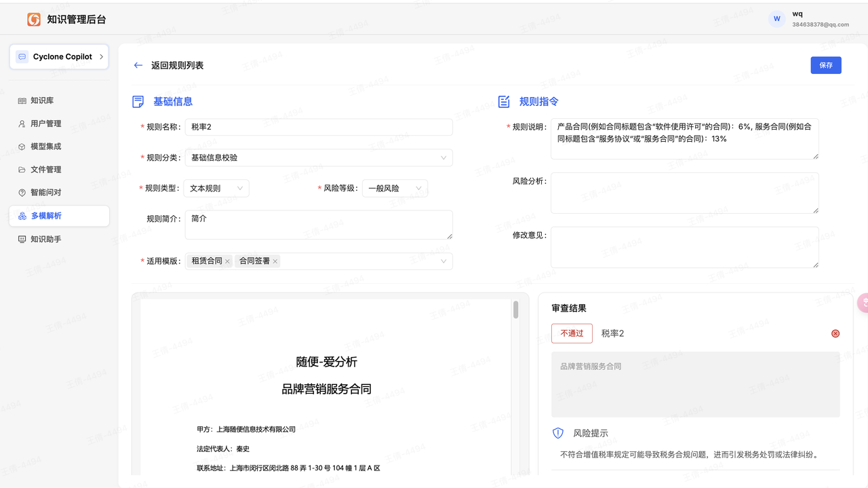
Task: Click the 风险提示 shield icon
Action: pyautogui.click(x=558, y=433)
